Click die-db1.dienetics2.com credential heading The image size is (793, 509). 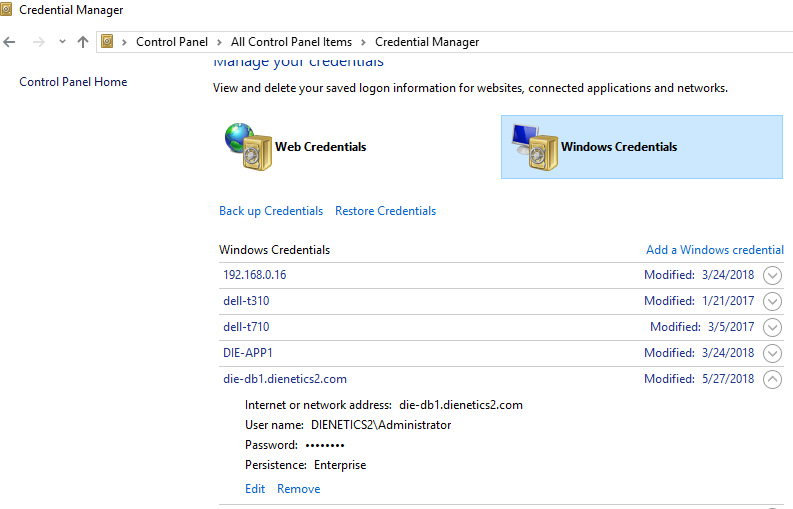coord(285,379)
